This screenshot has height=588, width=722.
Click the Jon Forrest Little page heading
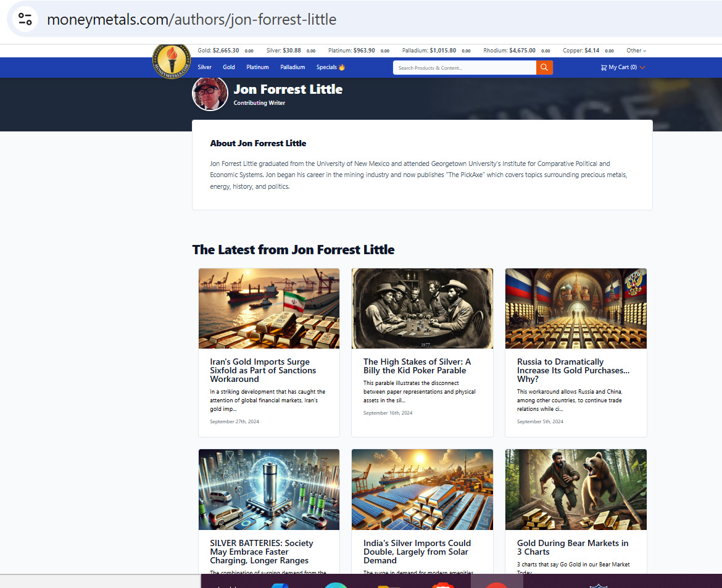pos(288,89)
